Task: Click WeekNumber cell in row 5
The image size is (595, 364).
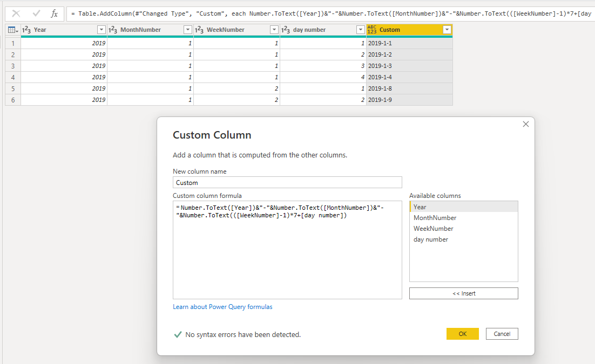Action: click(x=237, y=88)
